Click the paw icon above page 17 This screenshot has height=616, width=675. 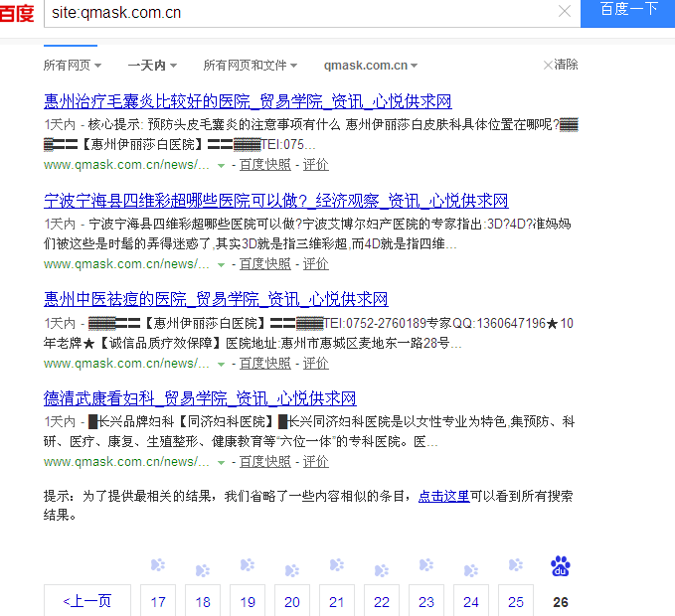(x=158, y=564)
